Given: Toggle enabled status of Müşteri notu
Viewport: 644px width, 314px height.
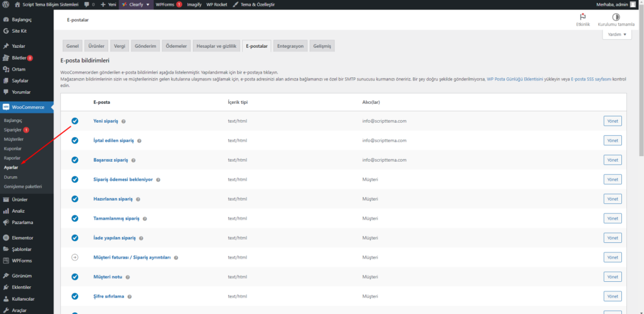Looking at the screenshot, I should point(75,277).
